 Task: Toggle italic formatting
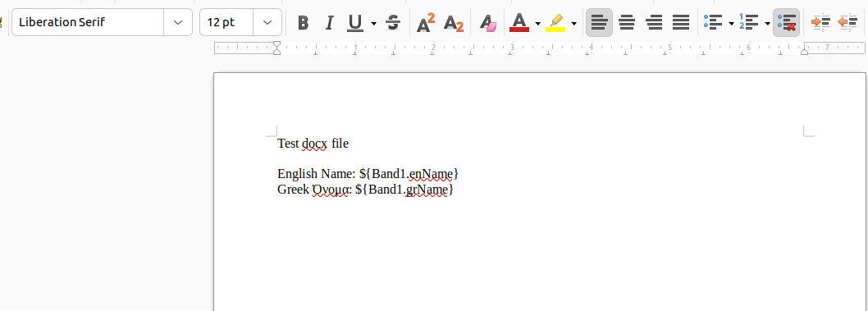pyautogui.click(x=329, y=23)
